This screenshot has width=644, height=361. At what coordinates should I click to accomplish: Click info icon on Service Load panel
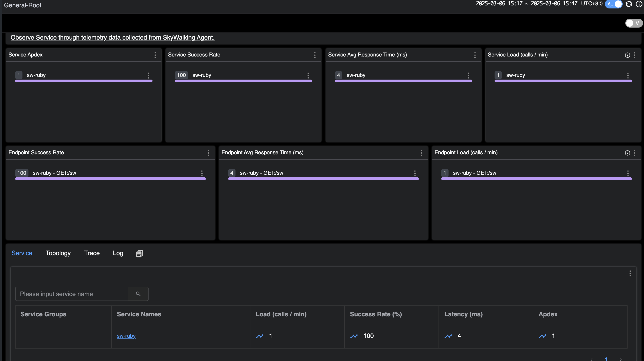pyautogui.click(x=627, y=55)
